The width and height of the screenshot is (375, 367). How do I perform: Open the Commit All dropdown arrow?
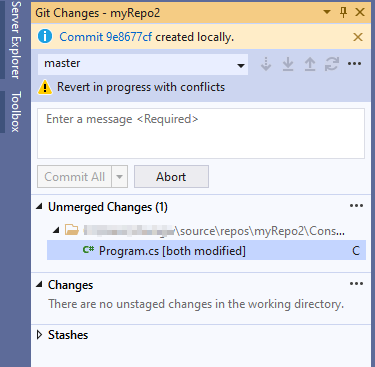point(119,177)
